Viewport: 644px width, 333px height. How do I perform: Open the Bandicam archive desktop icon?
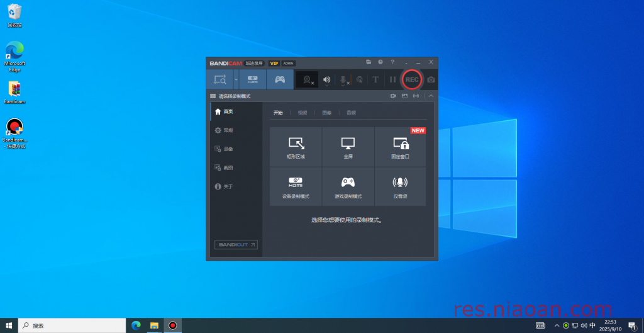pos(14,93)
